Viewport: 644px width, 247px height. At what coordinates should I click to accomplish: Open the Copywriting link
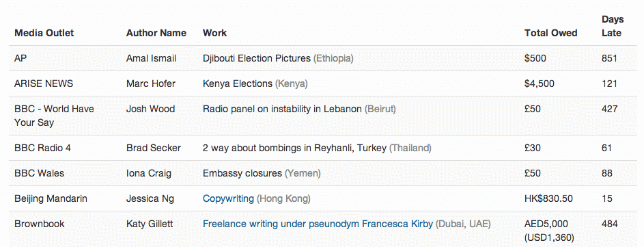click(x=228, y=199)
